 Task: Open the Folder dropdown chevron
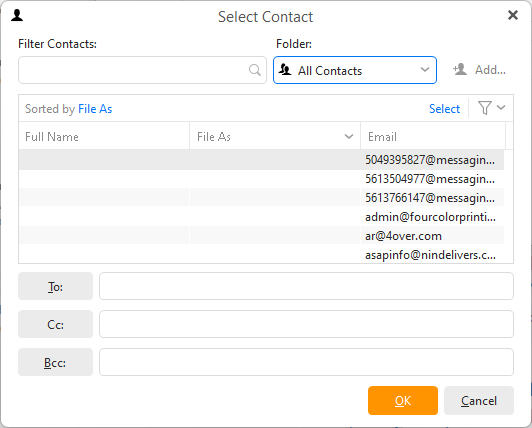point(425,70)
